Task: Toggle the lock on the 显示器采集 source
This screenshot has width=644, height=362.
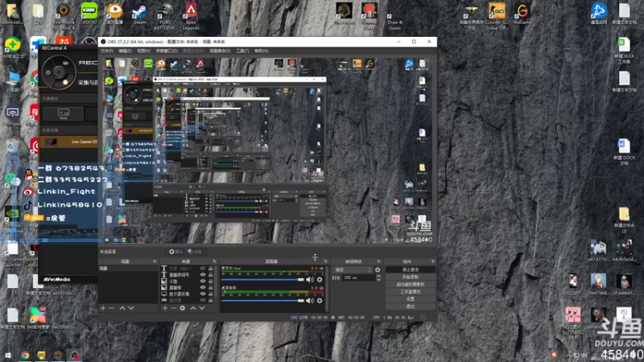Action: [x=211, y=294]
